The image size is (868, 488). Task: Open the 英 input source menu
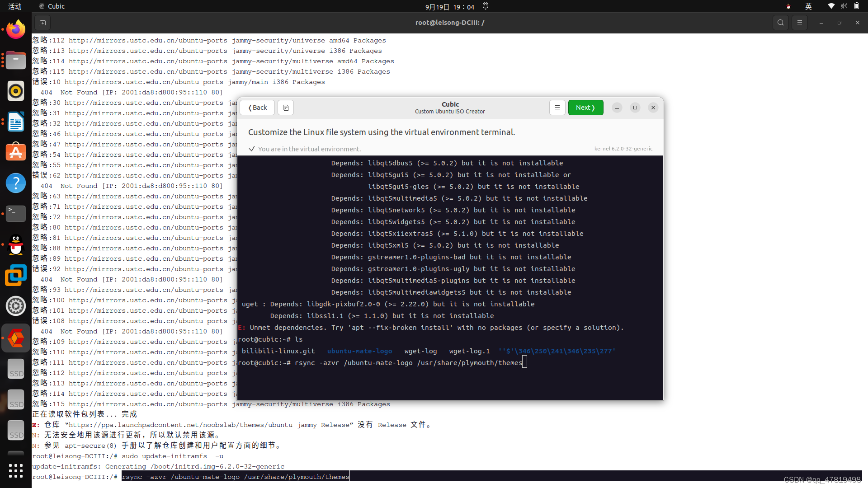click(x=808, y=6)
